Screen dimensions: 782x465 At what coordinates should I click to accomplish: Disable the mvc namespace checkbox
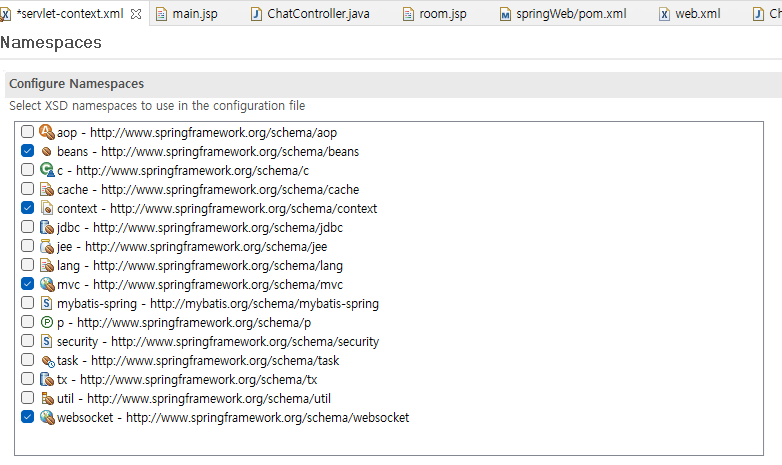[x=27, y=284]
